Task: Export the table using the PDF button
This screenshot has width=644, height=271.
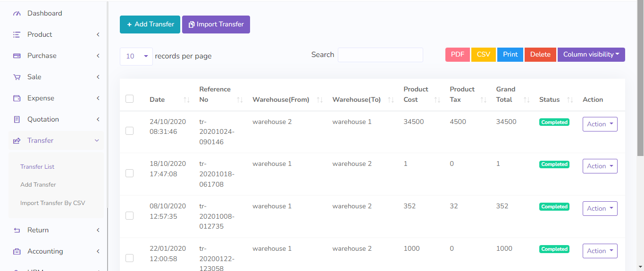Action: 457,55
